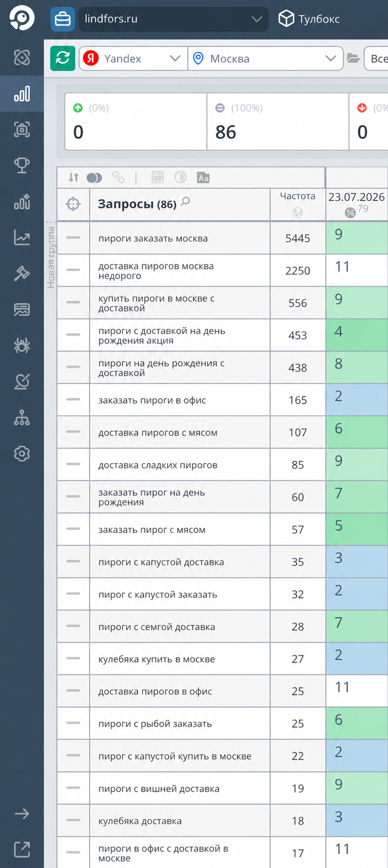
Task: Open the trophy competitors icon in sidebar
Action: coord(22,165)
